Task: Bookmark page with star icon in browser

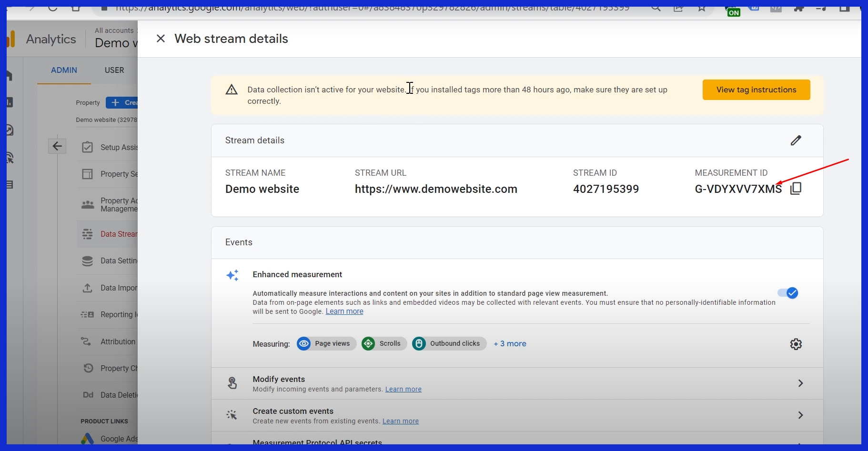Action: pyautogui.click(x=701, y=9)
